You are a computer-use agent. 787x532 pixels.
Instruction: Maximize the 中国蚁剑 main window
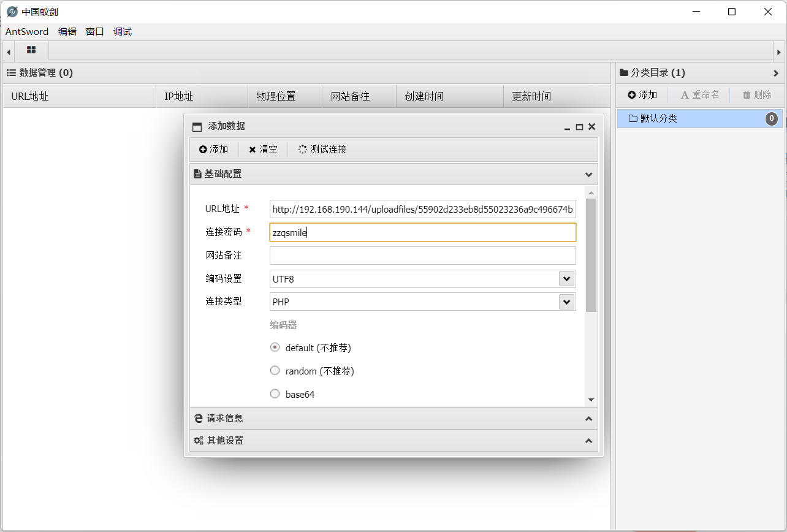(x=732, y=12)
